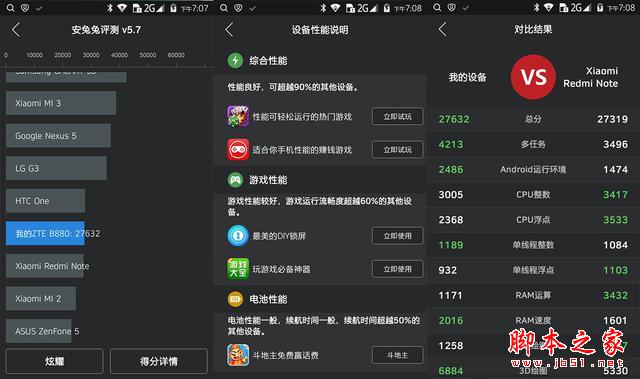Select the Xiaomi MI 3 bar
The image size is (640, 379).
tap(61, 103)
